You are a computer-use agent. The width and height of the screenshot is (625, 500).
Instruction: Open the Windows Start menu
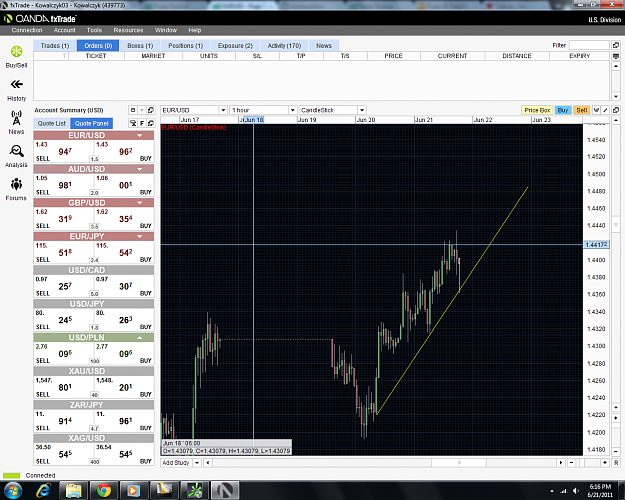point(13,490)
